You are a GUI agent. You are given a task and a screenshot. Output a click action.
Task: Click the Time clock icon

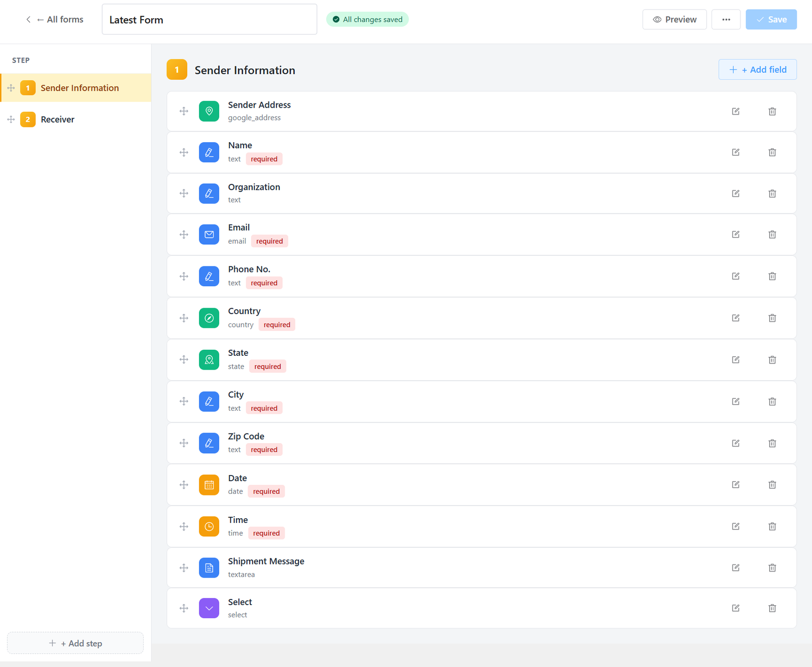[x=209, y=526]
